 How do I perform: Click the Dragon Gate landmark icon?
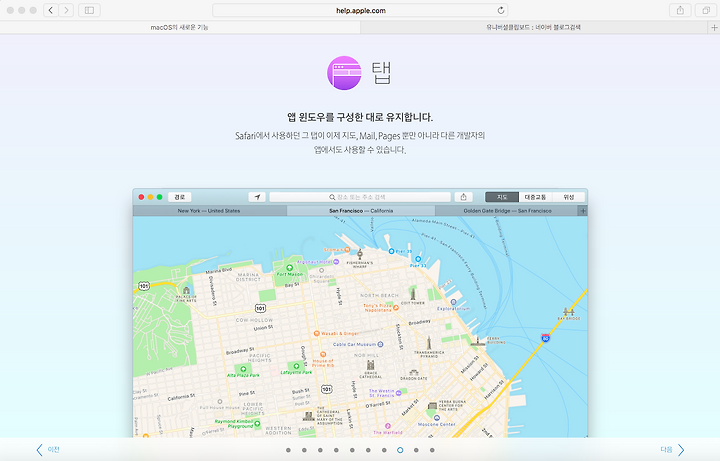click(x=414, y=373)
